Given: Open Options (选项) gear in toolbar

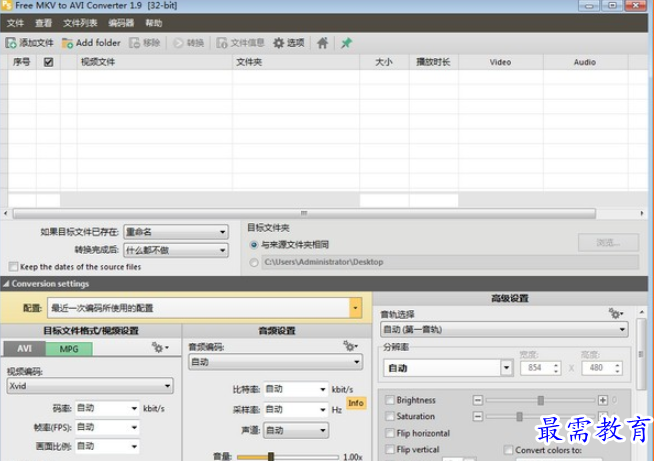Looking at the screenshot, I should (289, 43).
